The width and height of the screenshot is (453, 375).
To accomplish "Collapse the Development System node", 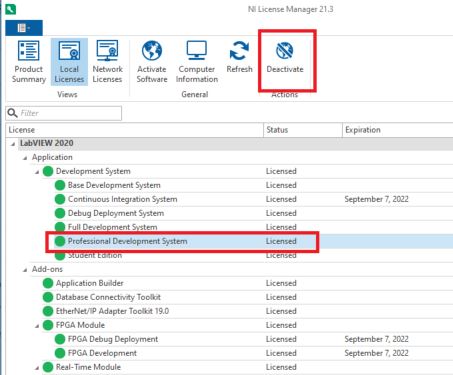I will pos(37,172).
